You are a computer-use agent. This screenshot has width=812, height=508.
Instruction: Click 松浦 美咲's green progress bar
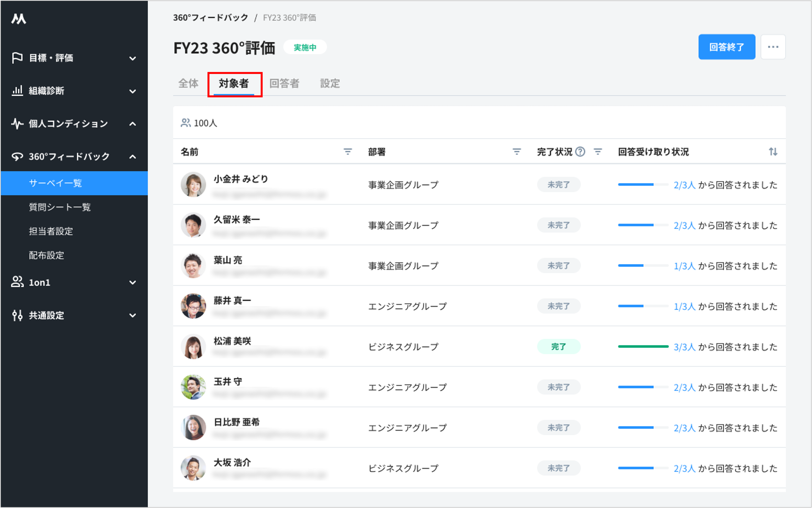tap(643, 346)
